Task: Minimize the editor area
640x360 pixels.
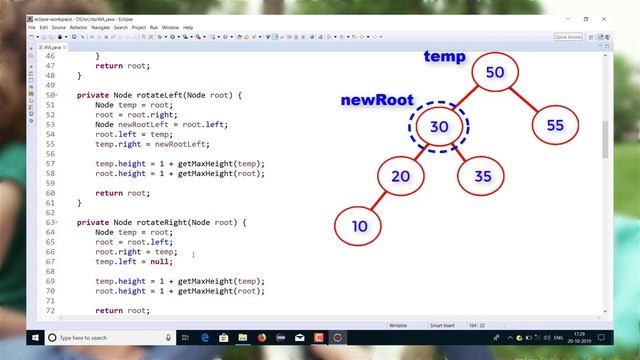Action: (600, 46)
